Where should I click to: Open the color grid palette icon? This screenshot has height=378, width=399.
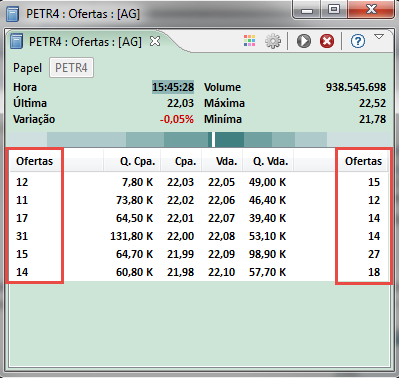click(249, 41)
